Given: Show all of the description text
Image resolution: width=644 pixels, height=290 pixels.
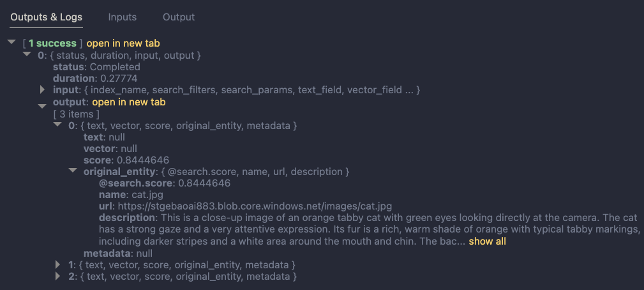Looking at the screenshot, I should [x=487, y=241].
